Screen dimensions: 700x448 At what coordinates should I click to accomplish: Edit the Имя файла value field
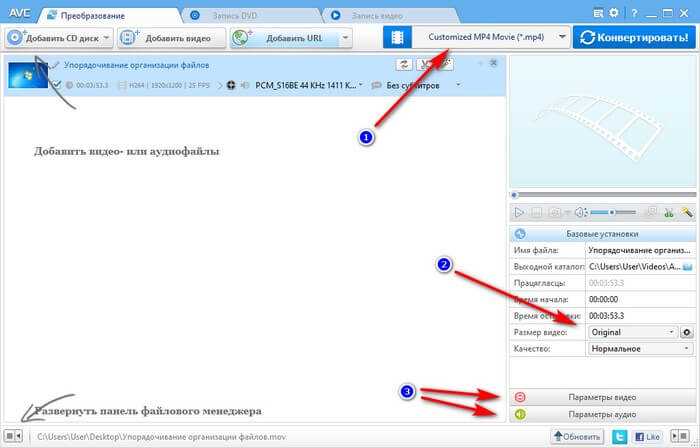pyautogui.click(x=640, y=250)
